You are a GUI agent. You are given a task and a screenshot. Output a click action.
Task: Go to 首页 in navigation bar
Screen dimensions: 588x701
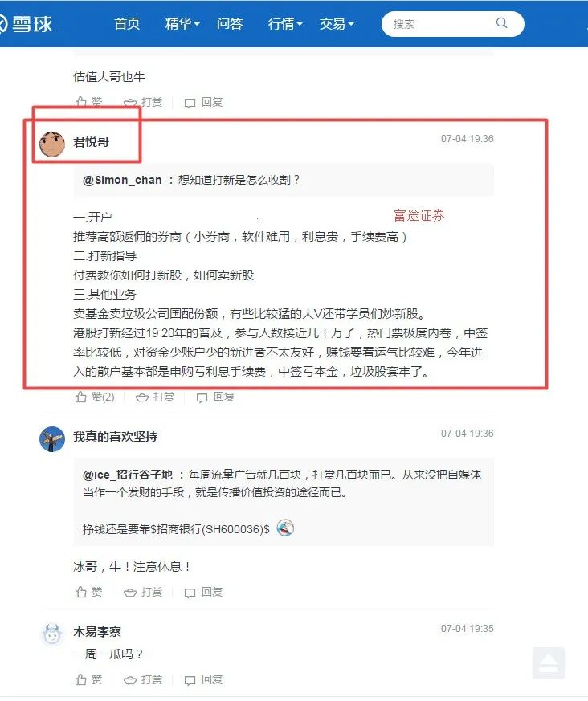tap(127, 24)
